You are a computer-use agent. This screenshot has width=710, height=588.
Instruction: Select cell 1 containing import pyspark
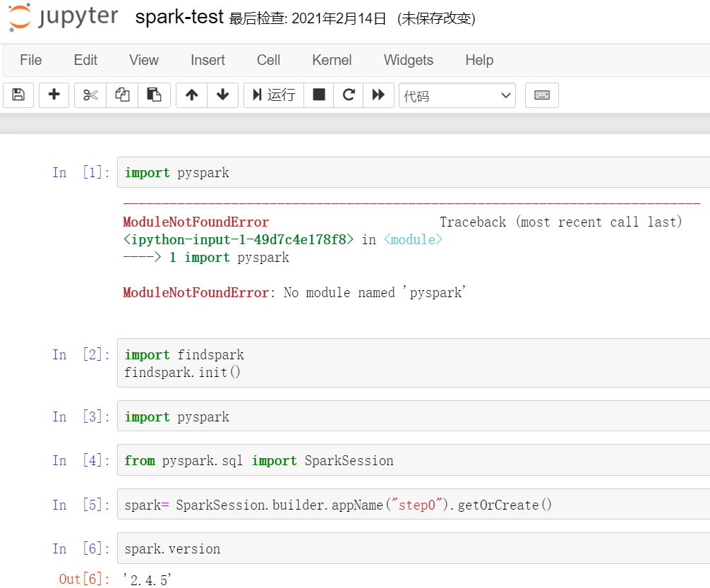click(414, 172)
